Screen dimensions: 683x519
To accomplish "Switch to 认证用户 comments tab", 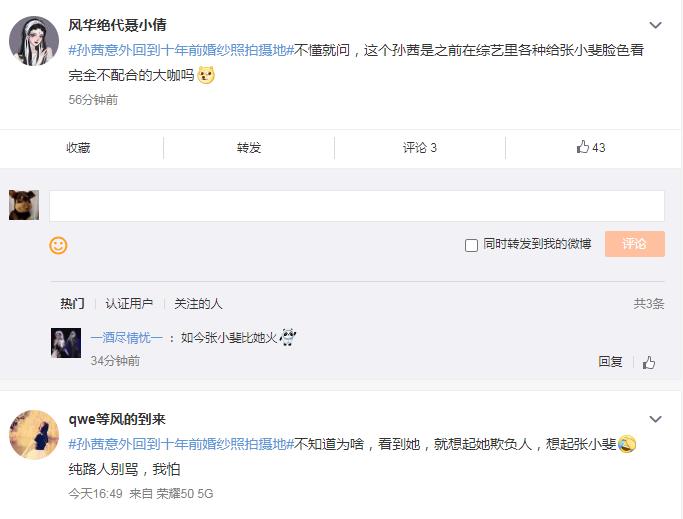I will coord(129,303).
